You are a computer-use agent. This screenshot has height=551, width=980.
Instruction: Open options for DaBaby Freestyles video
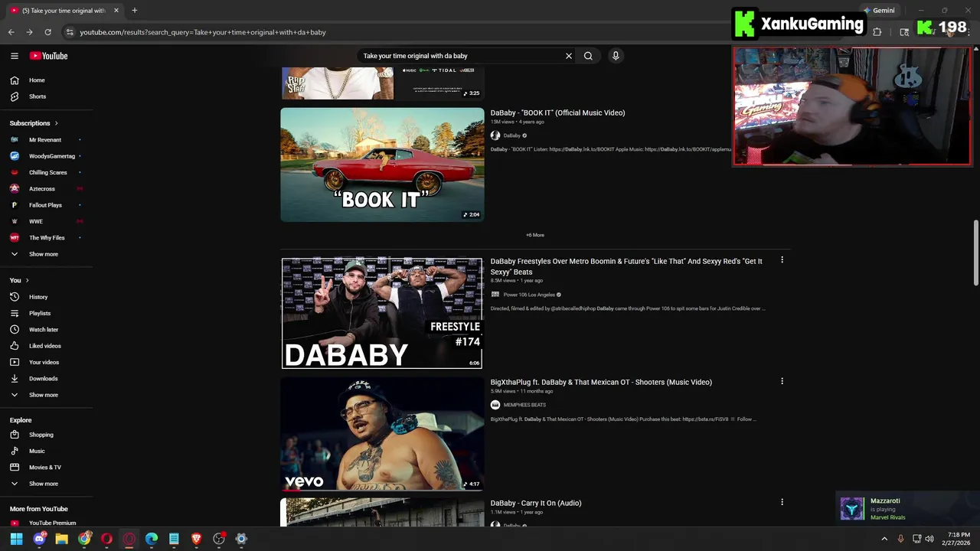tap(782, 260)
